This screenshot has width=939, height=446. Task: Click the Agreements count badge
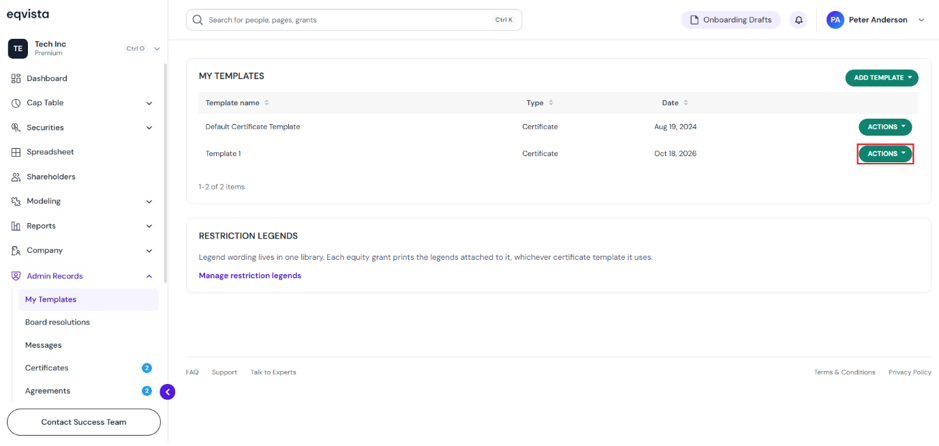[147, 391]
